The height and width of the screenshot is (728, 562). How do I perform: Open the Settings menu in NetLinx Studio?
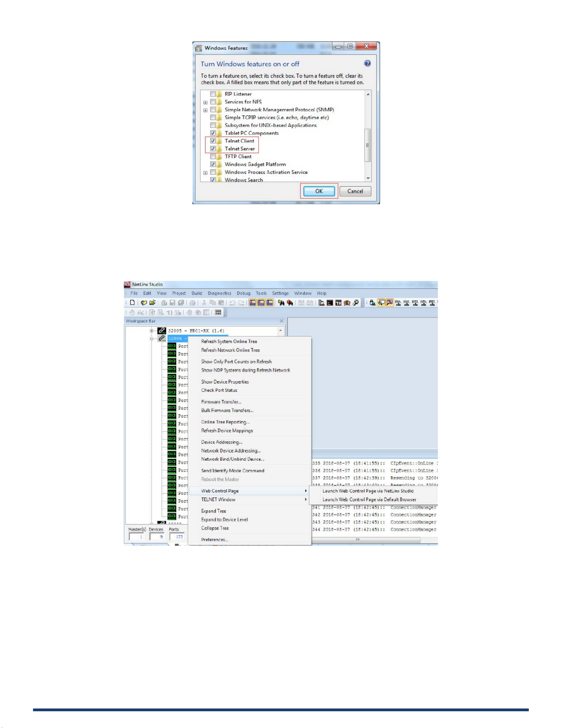coord(280,293)
